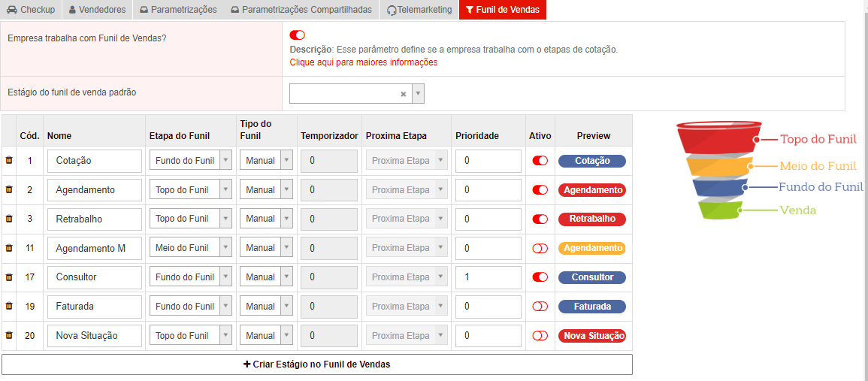Viewport: 868px width, 381px height.
Task: Open Etapa do Funil dropdown for Cotação
Action: point(190,161)
